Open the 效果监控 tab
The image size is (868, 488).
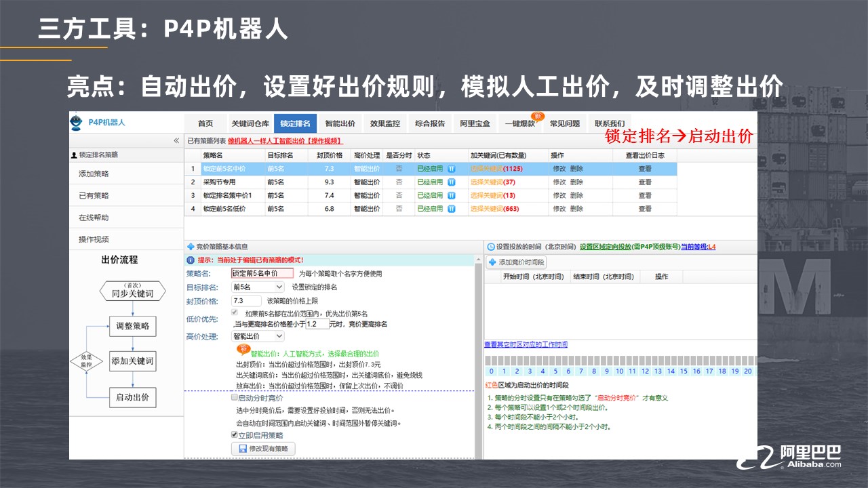pos(385,123)
